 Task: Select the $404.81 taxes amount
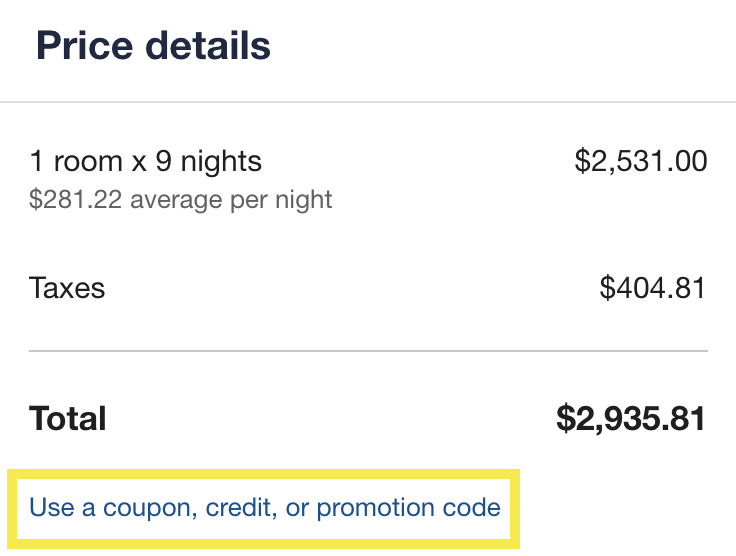[653, 289]
